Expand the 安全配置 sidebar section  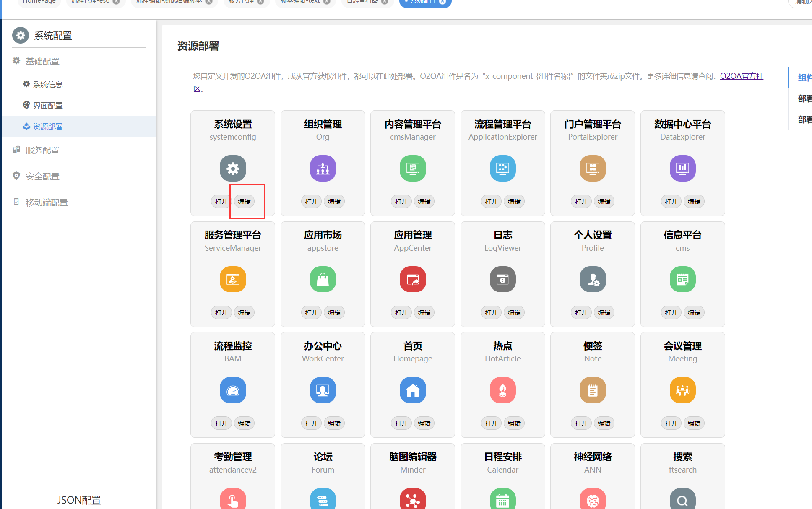point(42,177)
